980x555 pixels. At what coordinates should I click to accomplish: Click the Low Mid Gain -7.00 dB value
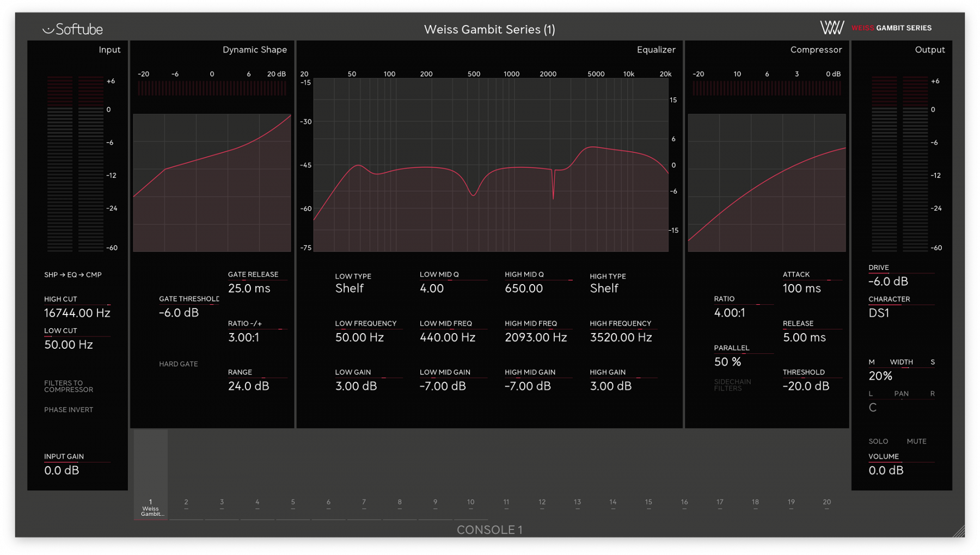443,386
